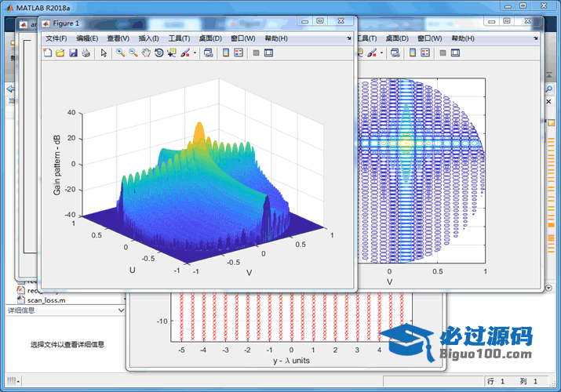Insert Legend in Figure 1
Screen dimensions: 561x392
tap(239, 53)
